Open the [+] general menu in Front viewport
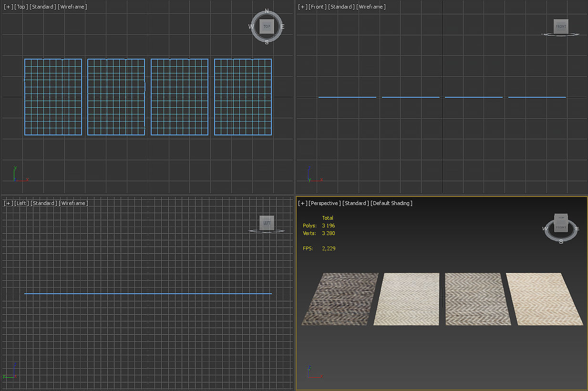This screenshot has width=588, height=391. pyautogui.click(x=302, y=7)
